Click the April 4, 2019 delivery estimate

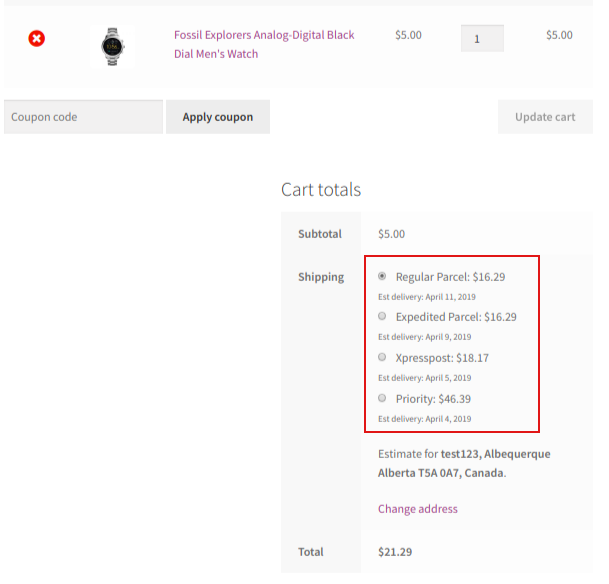[x=424, y=419]
